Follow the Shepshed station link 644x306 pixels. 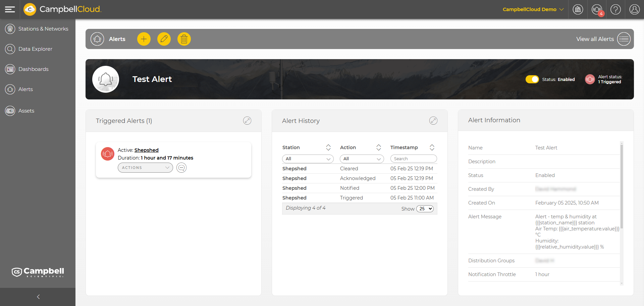point(147,150)
